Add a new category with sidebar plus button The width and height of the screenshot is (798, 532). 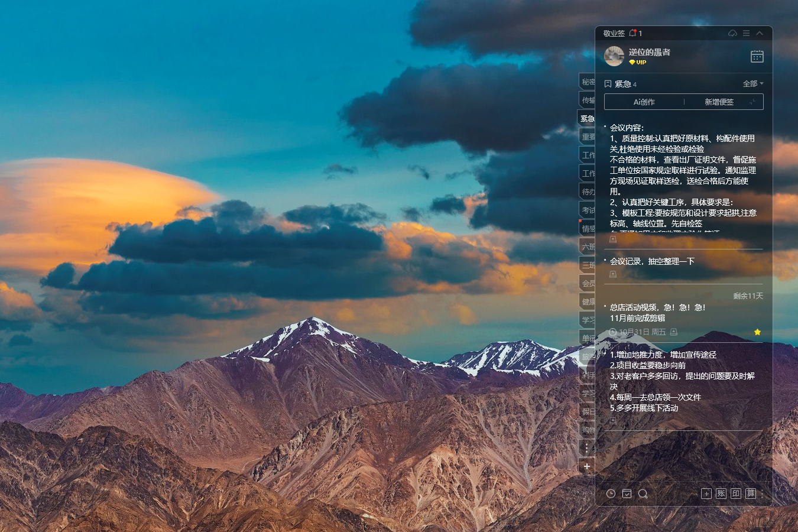pos(586,466)
